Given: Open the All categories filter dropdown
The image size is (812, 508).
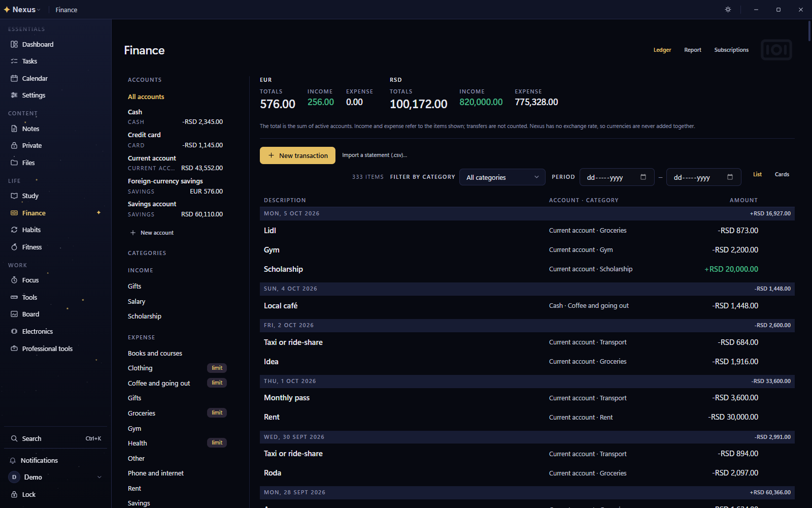Looking at the screenshot, I should click(502, 177).
